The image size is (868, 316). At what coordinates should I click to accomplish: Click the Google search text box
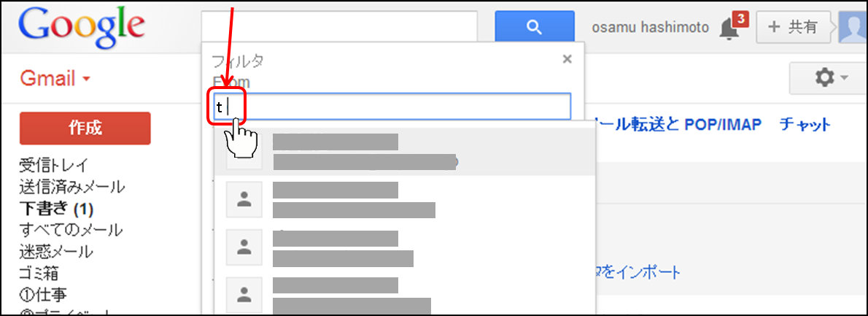tap(339, 28)
